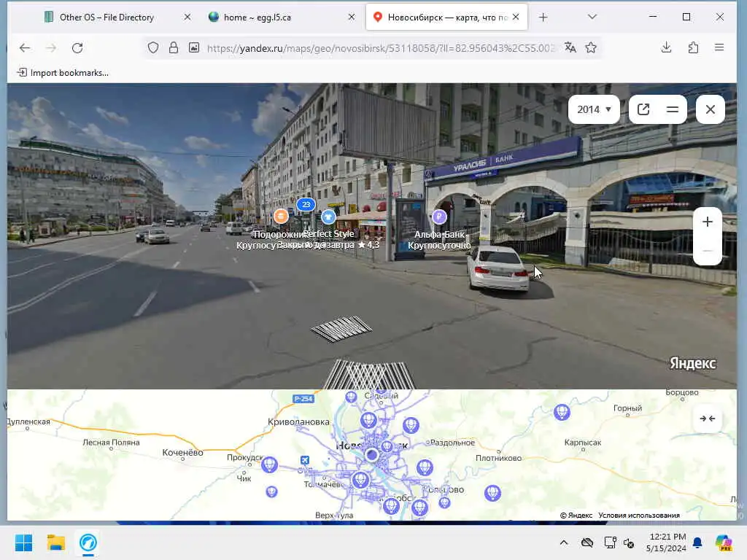Select Раздольное label on the map
The image size is (747, 560).
[x=452, y=443]
